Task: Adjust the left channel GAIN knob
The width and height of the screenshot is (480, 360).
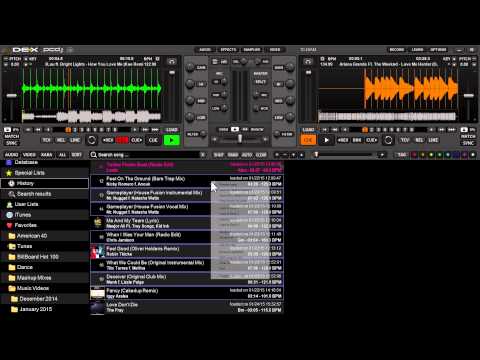Action: (x=190, y=67)
